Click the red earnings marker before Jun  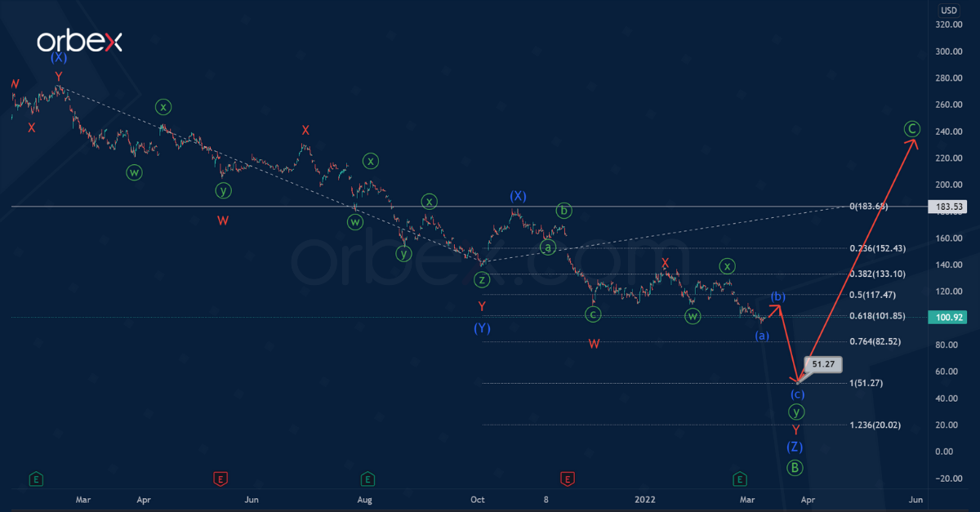[219, 479]
